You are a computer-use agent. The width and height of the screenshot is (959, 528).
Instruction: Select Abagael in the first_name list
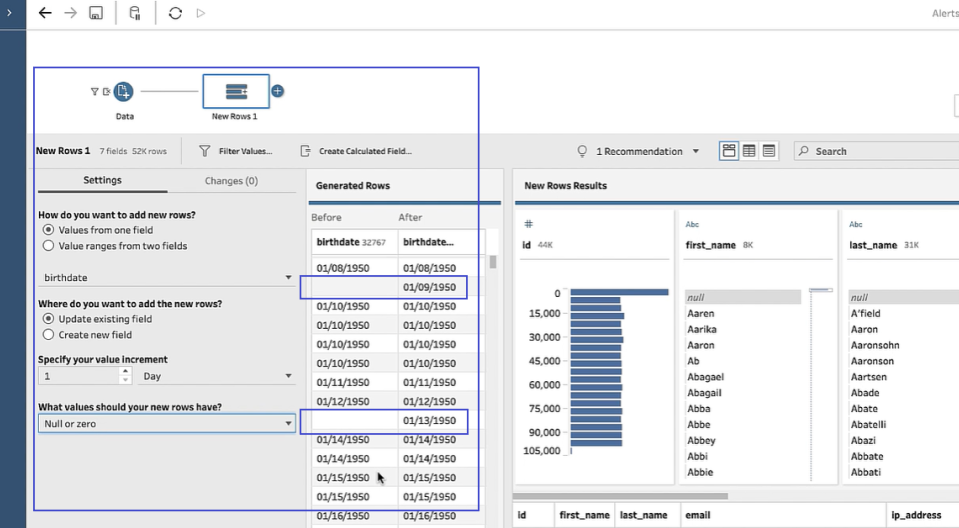tap(705, 377)
